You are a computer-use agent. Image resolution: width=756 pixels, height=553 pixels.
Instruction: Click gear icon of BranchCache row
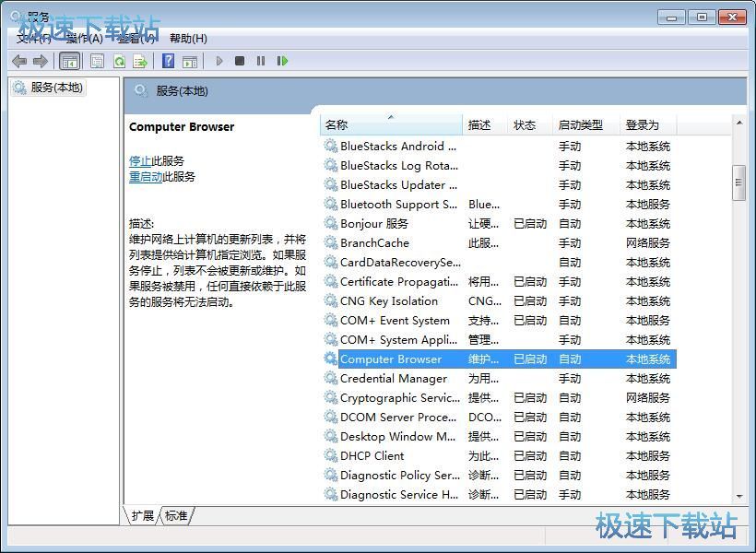pos(331,242)
